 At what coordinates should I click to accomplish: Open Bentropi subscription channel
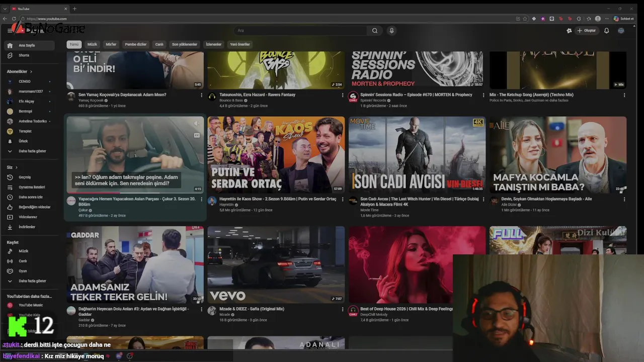[x=30, y=111]
